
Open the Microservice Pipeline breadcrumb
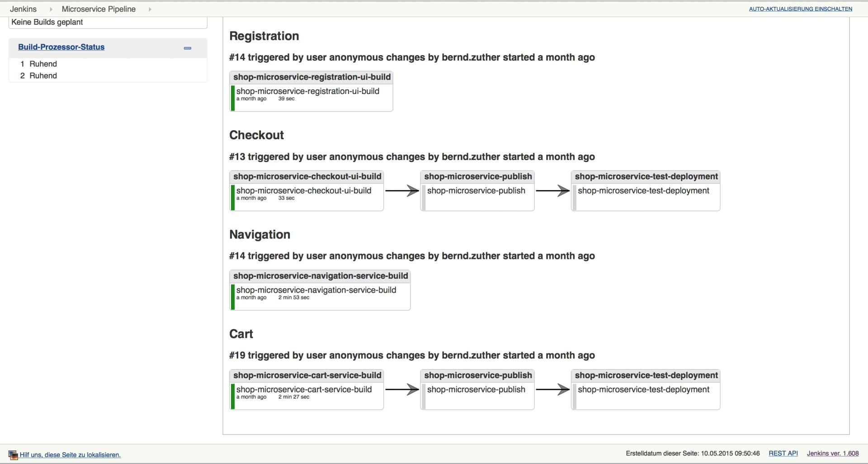coord(99,9)
